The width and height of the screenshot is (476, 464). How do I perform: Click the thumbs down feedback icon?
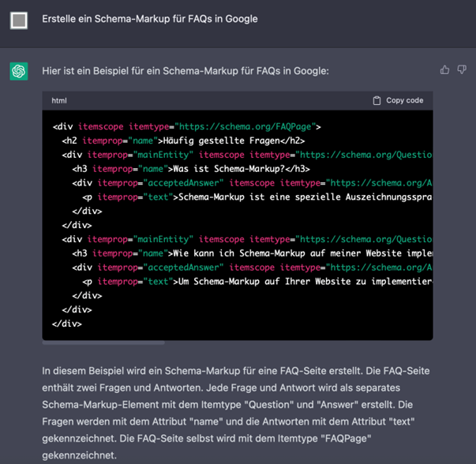[462, 69]
